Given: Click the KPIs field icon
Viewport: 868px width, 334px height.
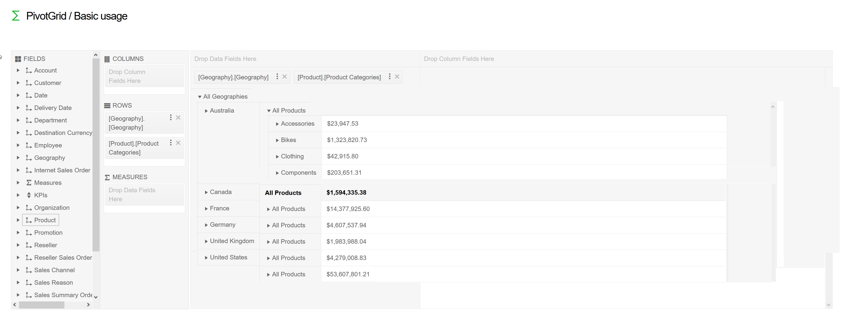Looking at the screenshot, I should [29, 195].
